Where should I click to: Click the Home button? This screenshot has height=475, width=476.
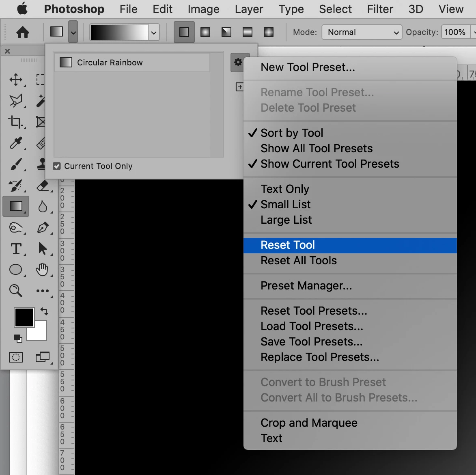tap(23, 32)
